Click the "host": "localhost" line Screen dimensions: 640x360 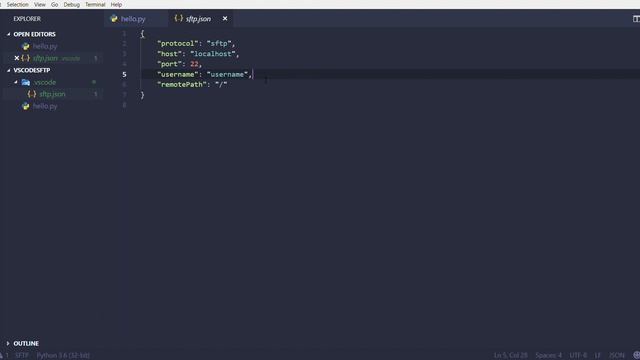(x=198, y=54)
